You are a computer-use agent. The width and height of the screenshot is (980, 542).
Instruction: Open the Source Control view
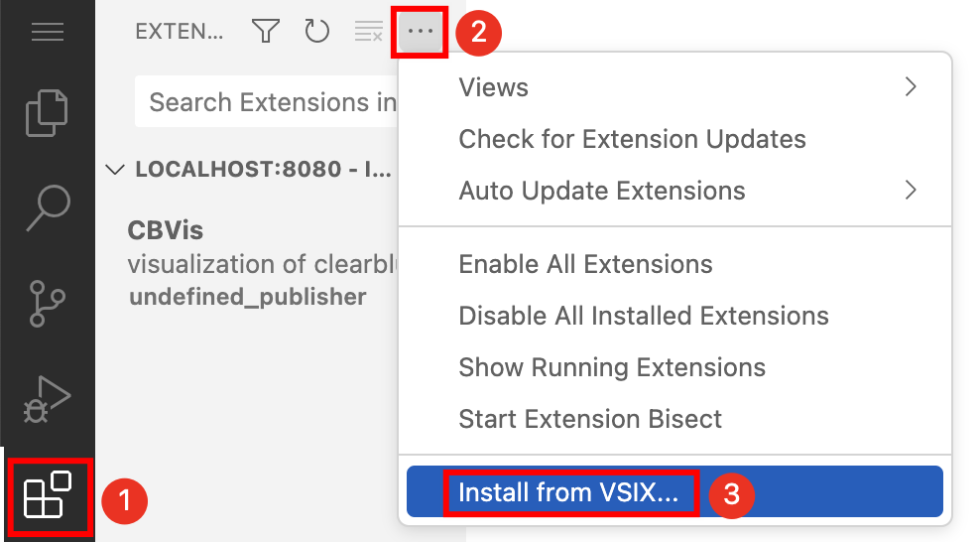tap(47, 302)
